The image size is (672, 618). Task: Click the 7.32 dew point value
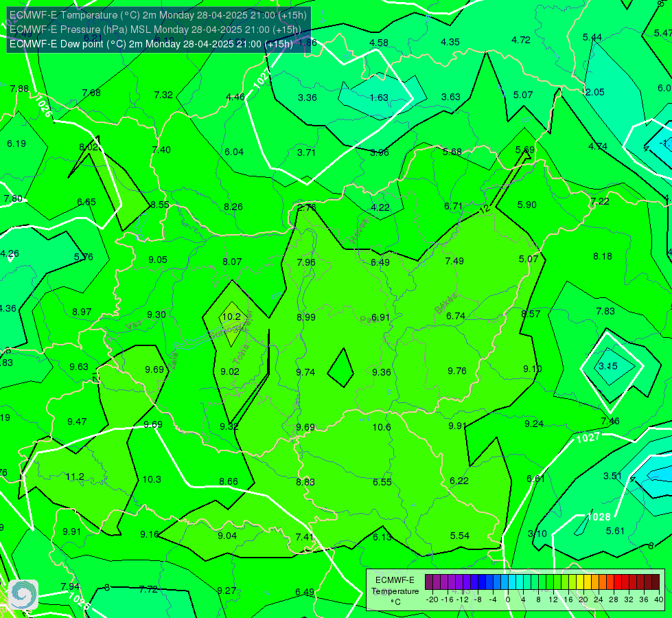(x=163, y=95)
